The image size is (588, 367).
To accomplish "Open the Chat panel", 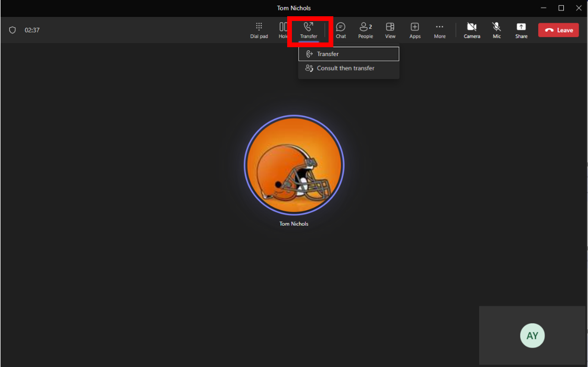I will click(x=341, y=30).
